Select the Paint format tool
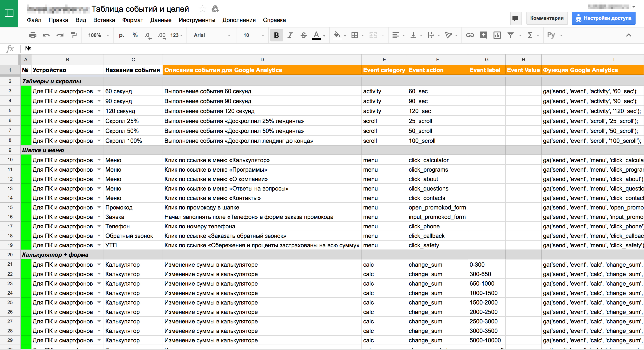Viewport: 644px width, 350px height. pyautogui.click(x=73, y=35)
